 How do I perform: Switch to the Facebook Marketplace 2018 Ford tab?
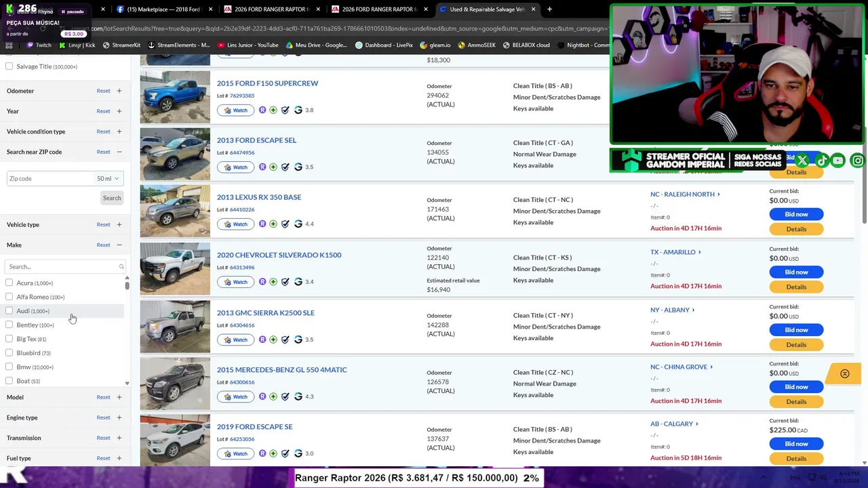click(165, 9)
